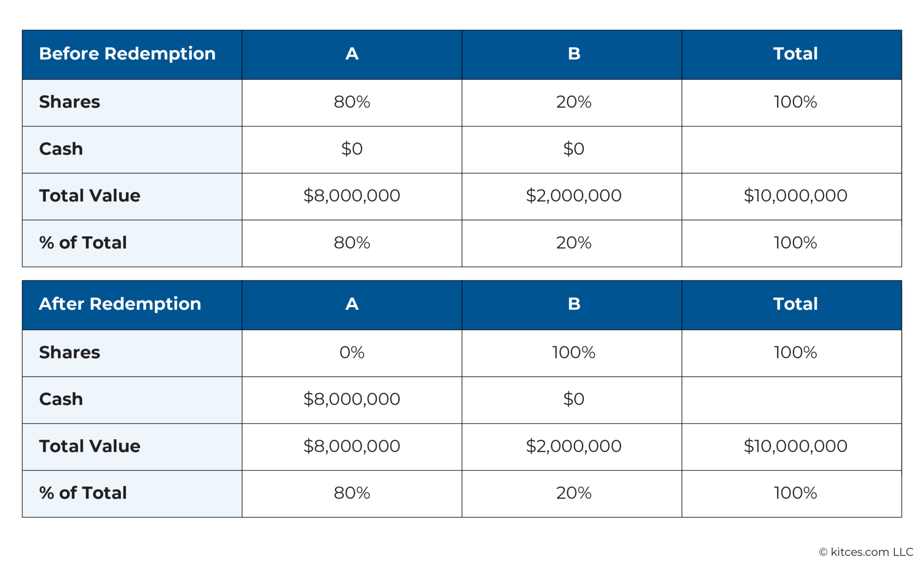Select the empty Cash Total cell after redemption

coord(791,400)
